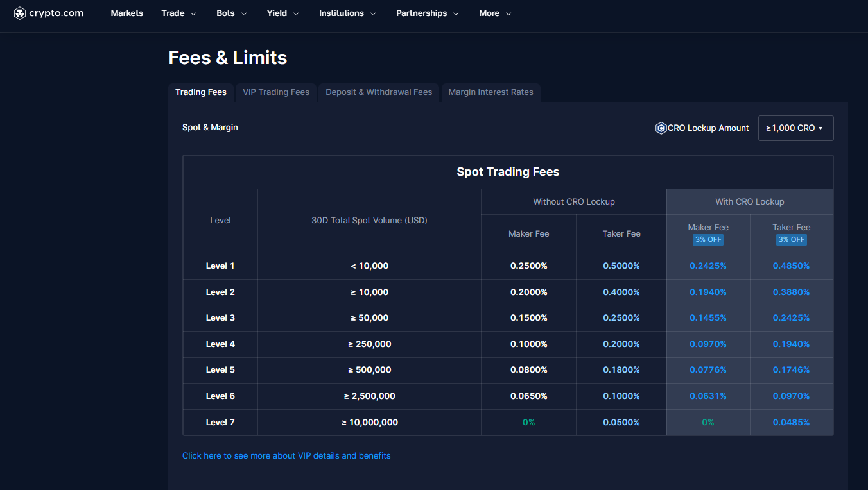868x490 pixels.
Task: Click the Level 4 row label
Action: tap(220, 344)
